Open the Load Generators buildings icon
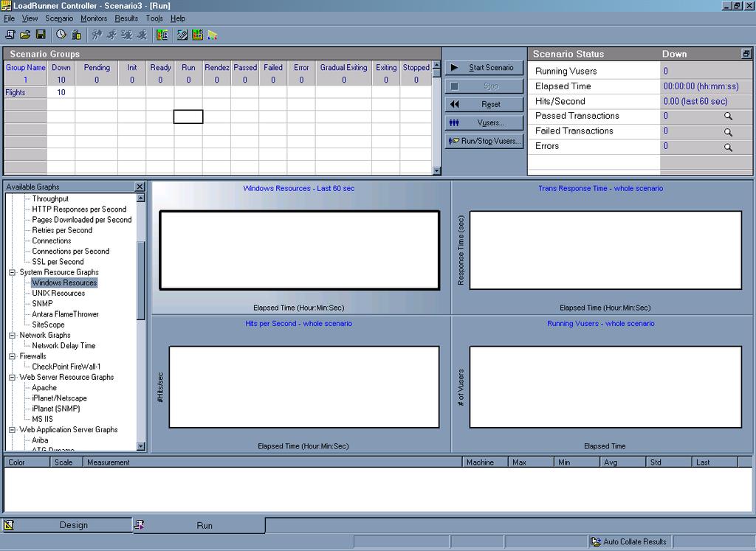756x551 pixels. coord(76,35)
